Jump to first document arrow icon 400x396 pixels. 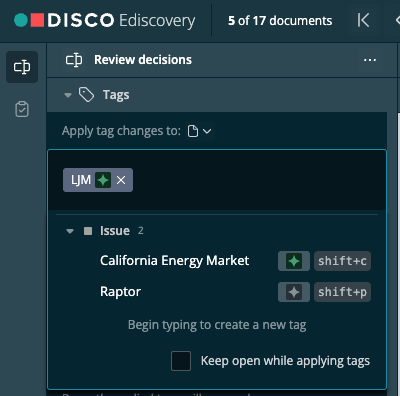363,20
